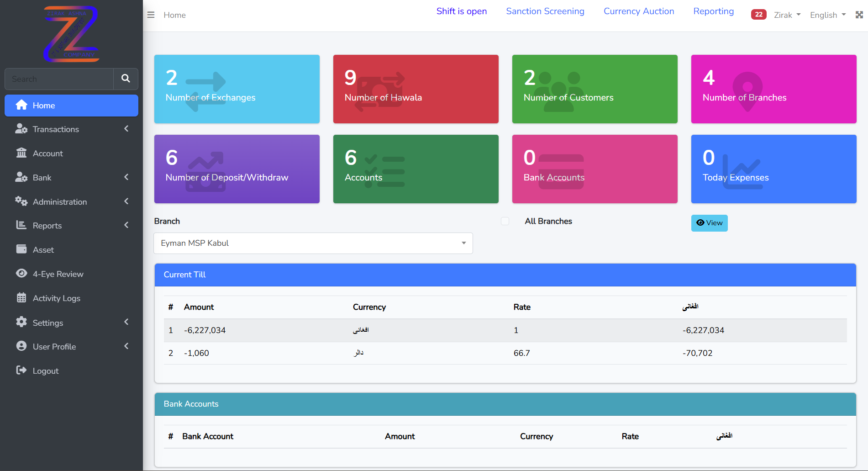Open the Zirak user dropdown
Screen dimensions: 868x471
click(787, 15)
